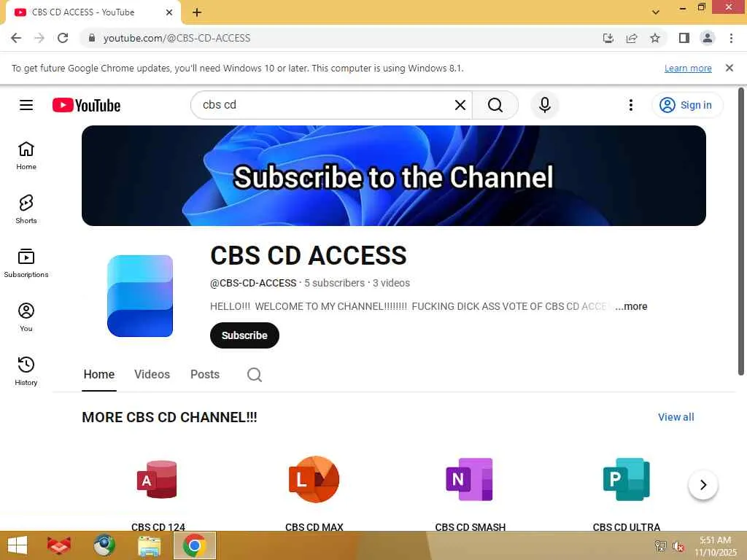Reload the page in Chrome
The image size is (747, 560).
[63, 38]
